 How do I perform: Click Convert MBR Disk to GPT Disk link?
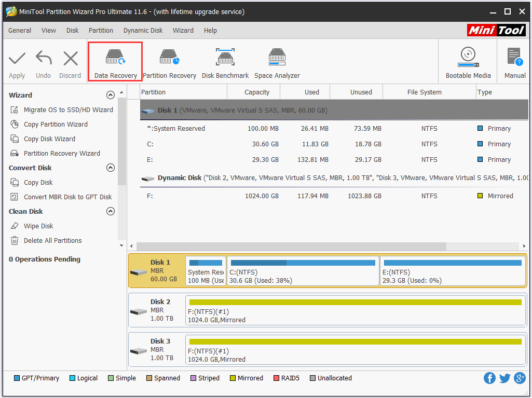(67, 197)
